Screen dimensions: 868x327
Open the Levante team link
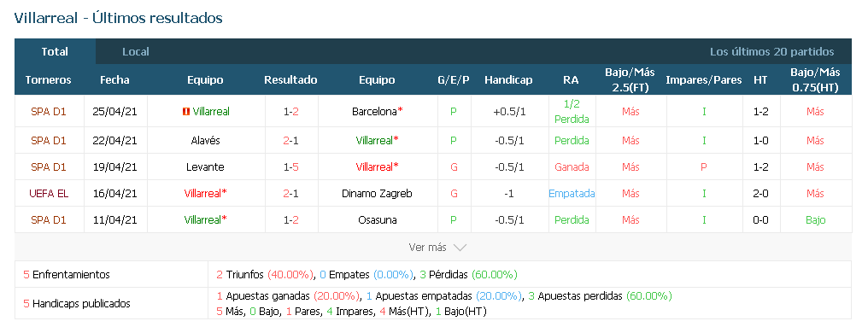coord(205,167)
